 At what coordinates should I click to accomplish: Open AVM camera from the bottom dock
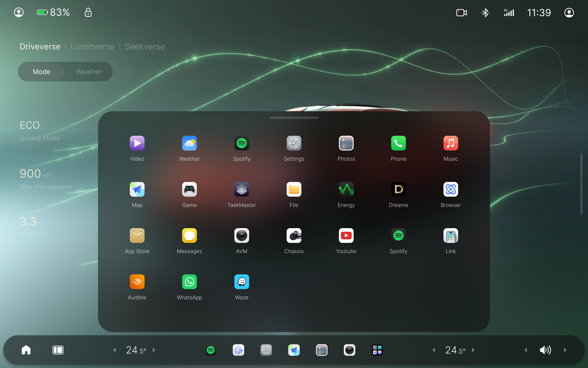point(349,350)
